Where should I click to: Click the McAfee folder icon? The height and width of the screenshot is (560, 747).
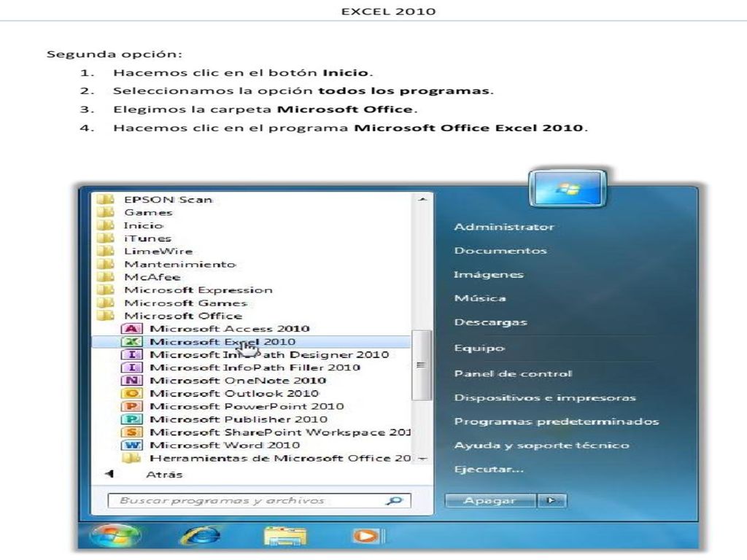(105, 276)
